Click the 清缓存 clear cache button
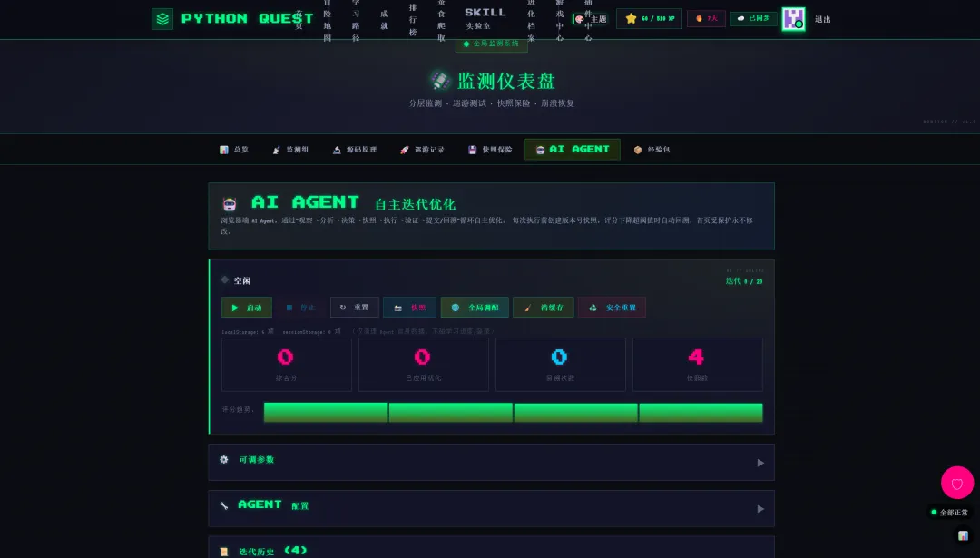980x558 pixels. click(544, 308)
